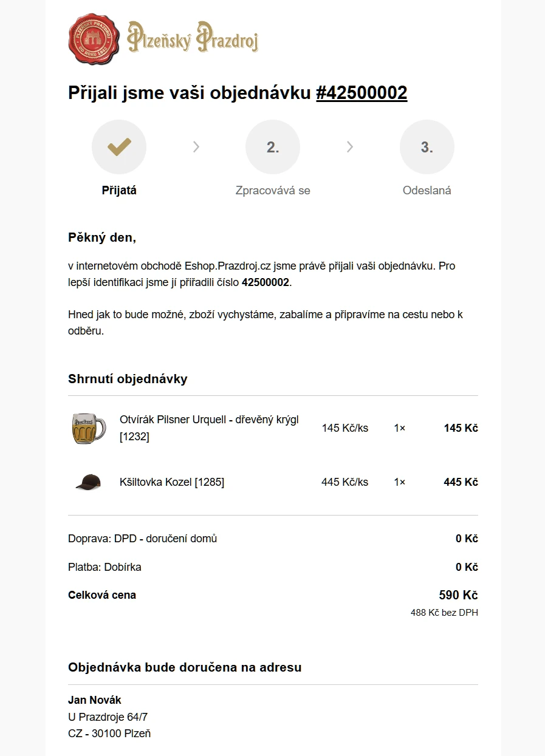Click the checkmark step circle for Přijatá
545x756 pixels.
(x=119, y=147)
